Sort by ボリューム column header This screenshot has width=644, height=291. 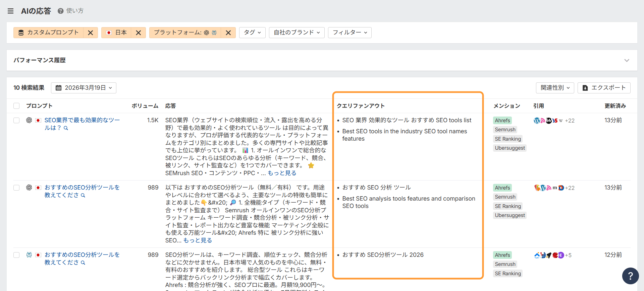point(145,106)
